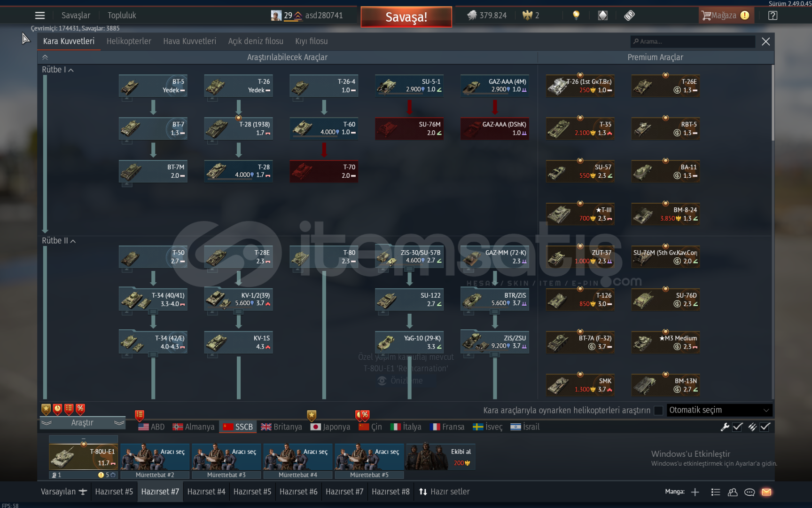The image size is (812, 508).
Task: Open the chat bubble icon
Action: click(750, 492)
